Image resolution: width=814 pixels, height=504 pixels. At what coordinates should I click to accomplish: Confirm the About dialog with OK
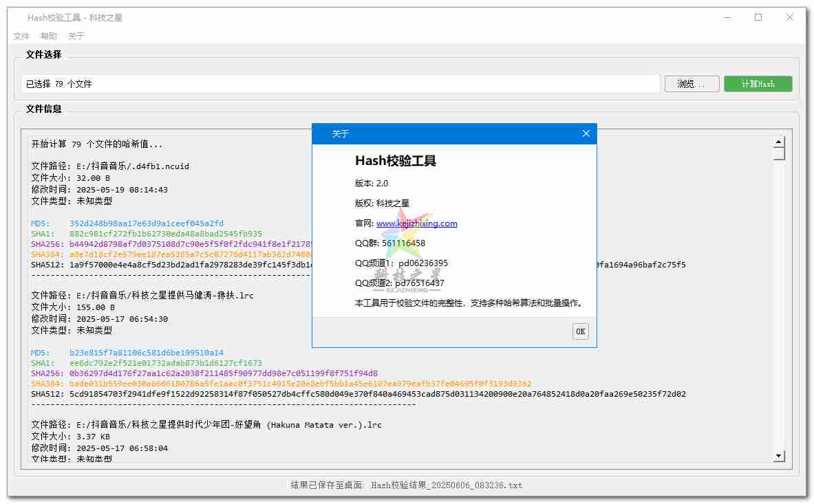[x=580, y=331]
